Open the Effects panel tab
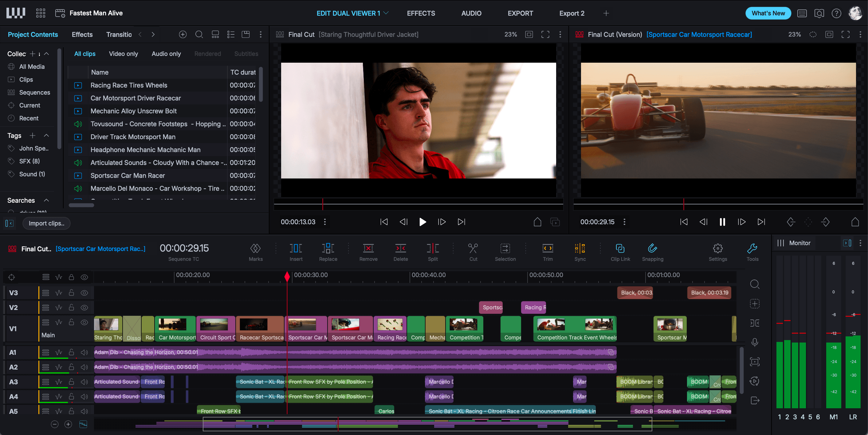This screenshot has height=435, width=868. (82, 34)
